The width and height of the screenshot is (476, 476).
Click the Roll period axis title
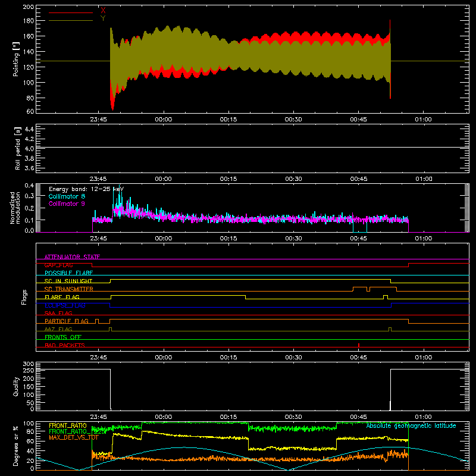click(18, 148)
